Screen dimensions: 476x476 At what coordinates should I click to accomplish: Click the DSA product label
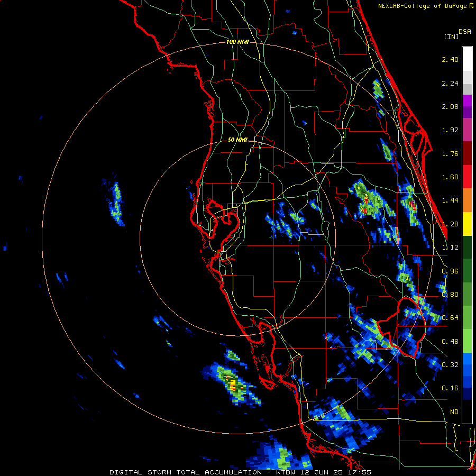pyautogui.click(x=465, y=32)
